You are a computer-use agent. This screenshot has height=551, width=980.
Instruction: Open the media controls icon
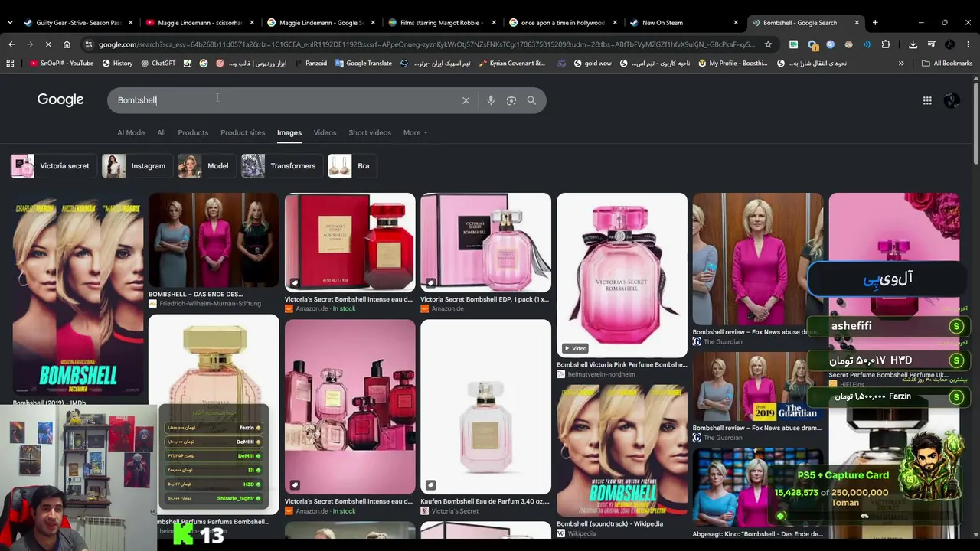tap(932, 44)
